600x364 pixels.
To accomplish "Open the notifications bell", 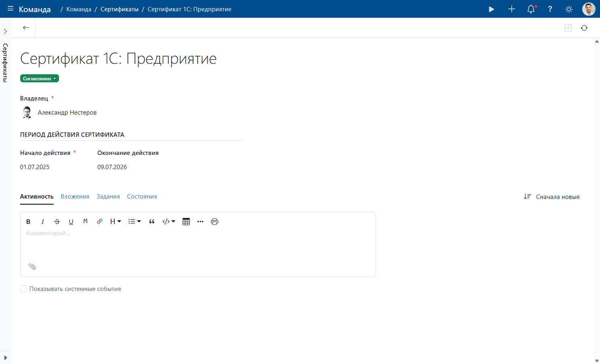I will pyautogui.click(x=531, y=9).
